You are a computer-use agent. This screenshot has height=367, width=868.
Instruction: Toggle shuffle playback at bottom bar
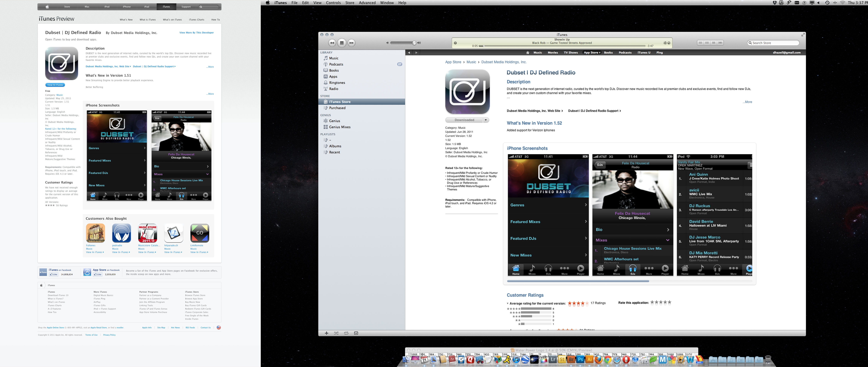336,333
